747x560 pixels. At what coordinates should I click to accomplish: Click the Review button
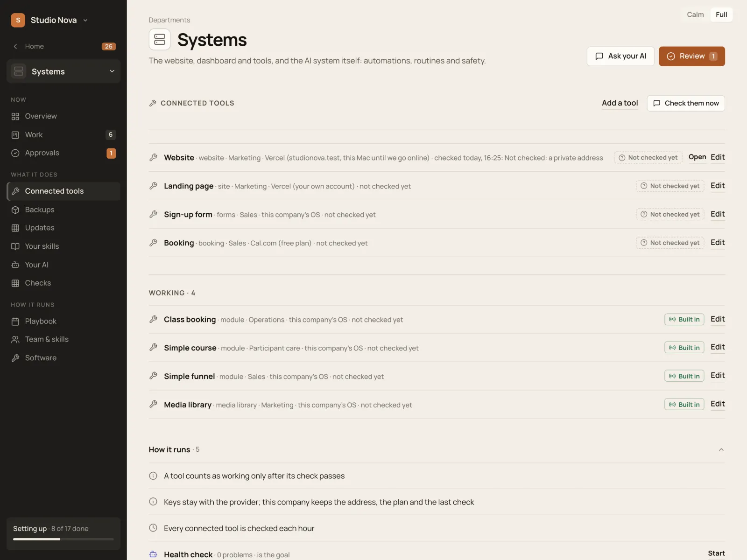coord(692,56)
